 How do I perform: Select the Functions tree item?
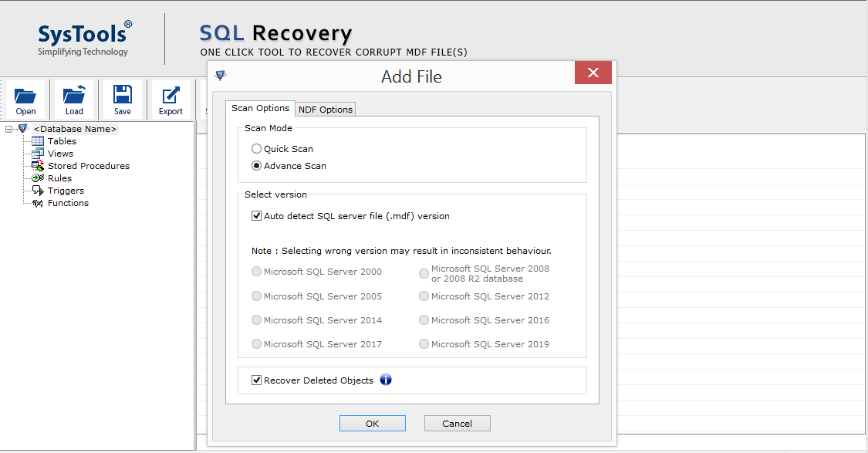(x=66, y=203)
